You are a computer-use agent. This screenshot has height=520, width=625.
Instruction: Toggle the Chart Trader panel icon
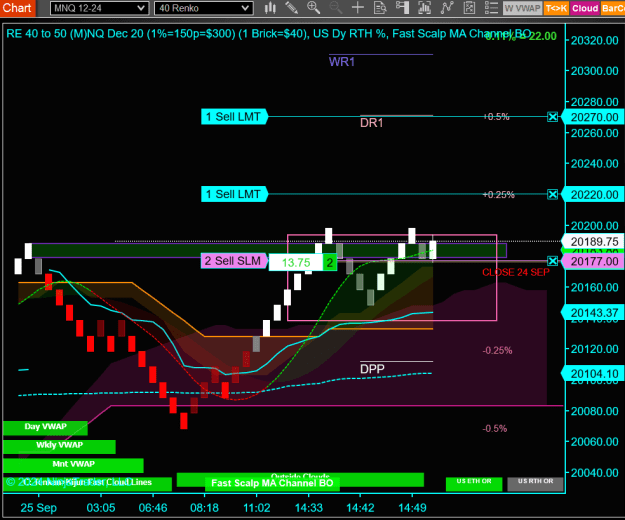tap(402, 8)
